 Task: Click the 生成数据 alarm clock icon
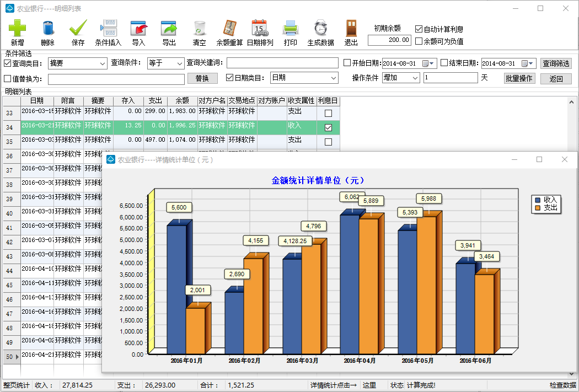(x=320, y=28)
